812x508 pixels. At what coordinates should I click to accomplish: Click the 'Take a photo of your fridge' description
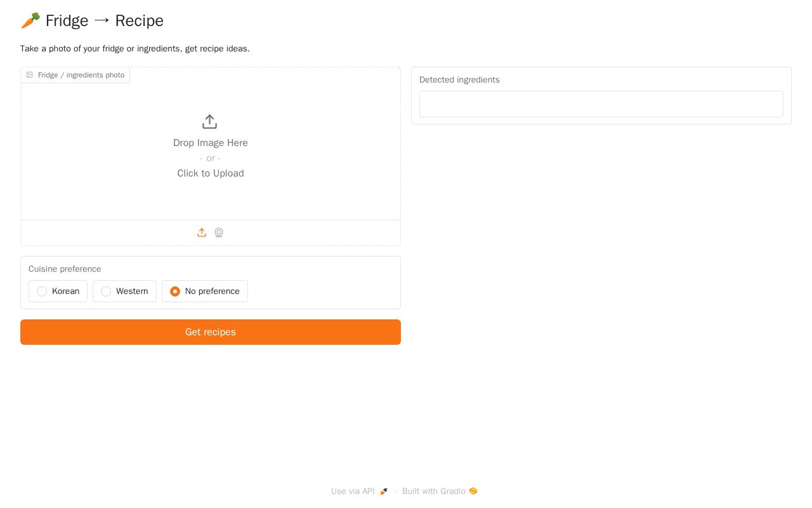[x=135, y=49]
